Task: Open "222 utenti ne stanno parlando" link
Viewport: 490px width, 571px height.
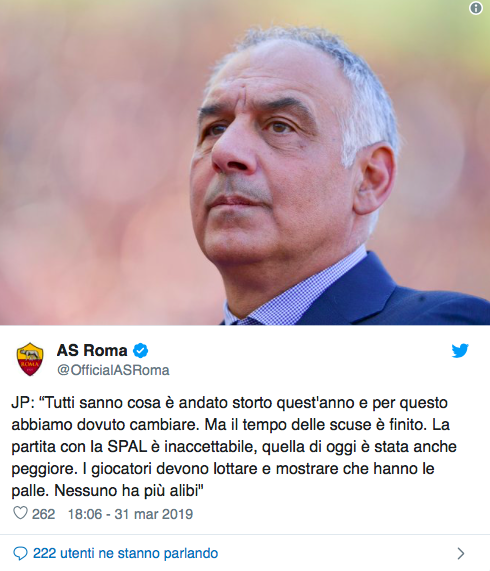Action: [x=126, y=554]
